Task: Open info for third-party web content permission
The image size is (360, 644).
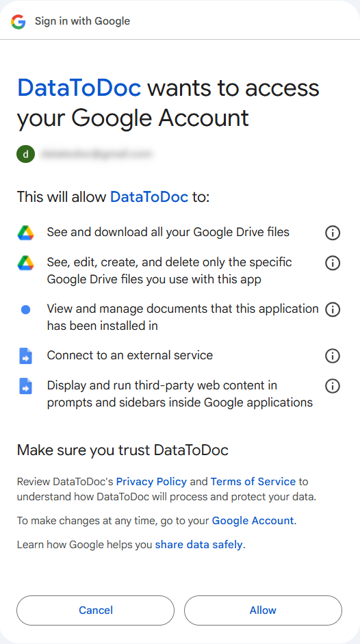Action: click(x=333, y=386)
